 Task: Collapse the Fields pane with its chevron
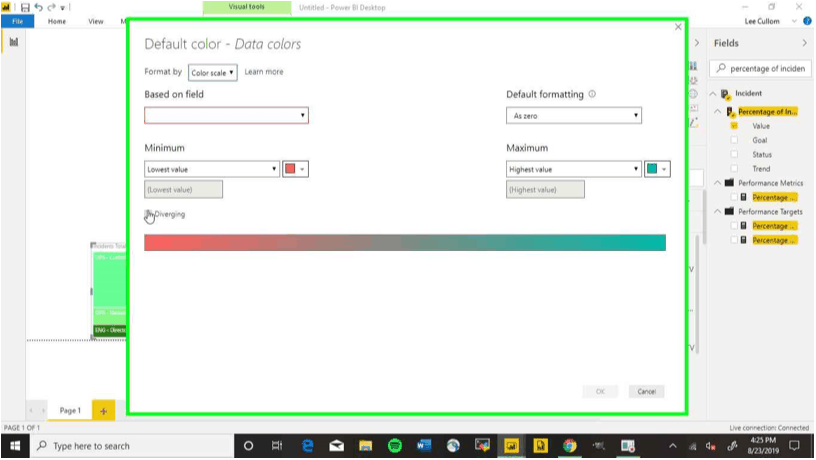pyautogui.click(x=805, y=43)
